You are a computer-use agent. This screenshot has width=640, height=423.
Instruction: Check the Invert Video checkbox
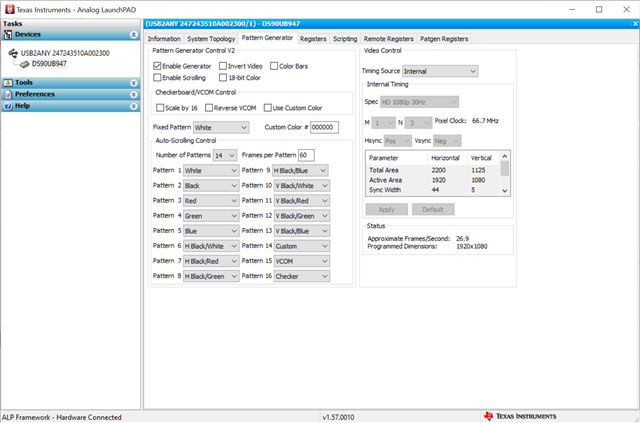223,66
